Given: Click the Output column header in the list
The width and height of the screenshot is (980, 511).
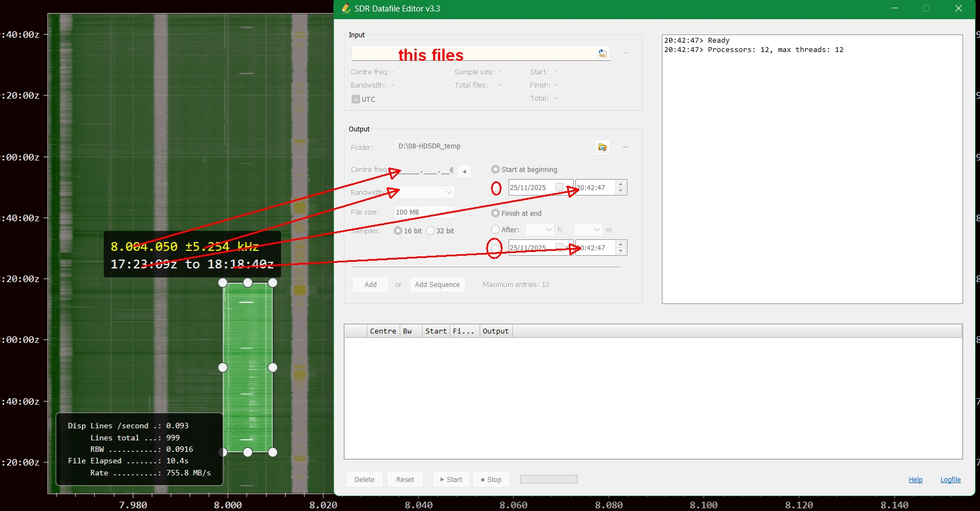Looking at the screenshot, I should coord(495,331).
